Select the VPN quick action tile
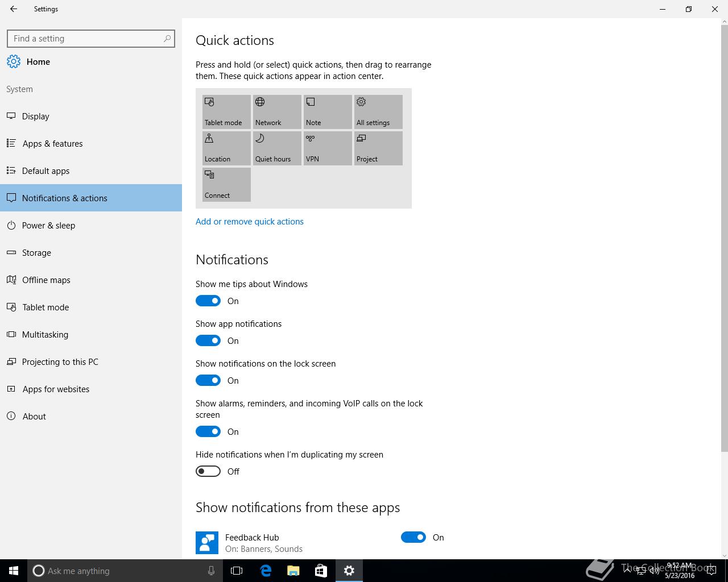This screenshot has height=582, width=728. (328, 148)
